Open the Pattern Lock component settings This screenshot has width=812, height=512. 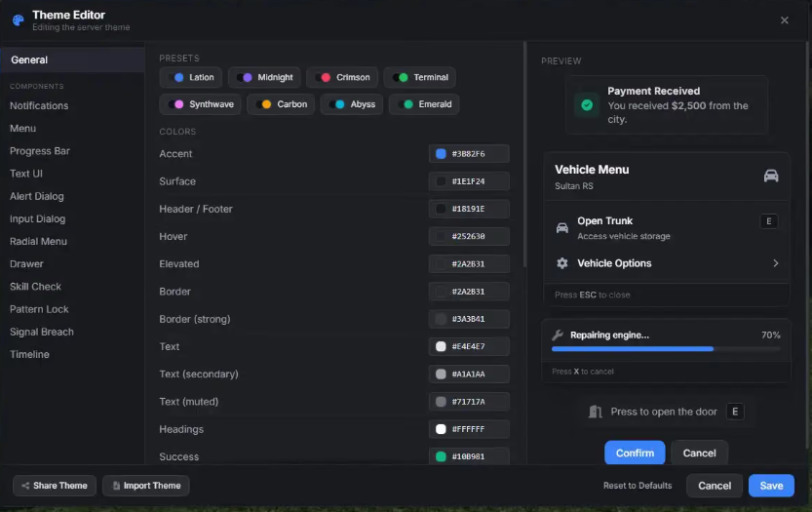point(39,309)
